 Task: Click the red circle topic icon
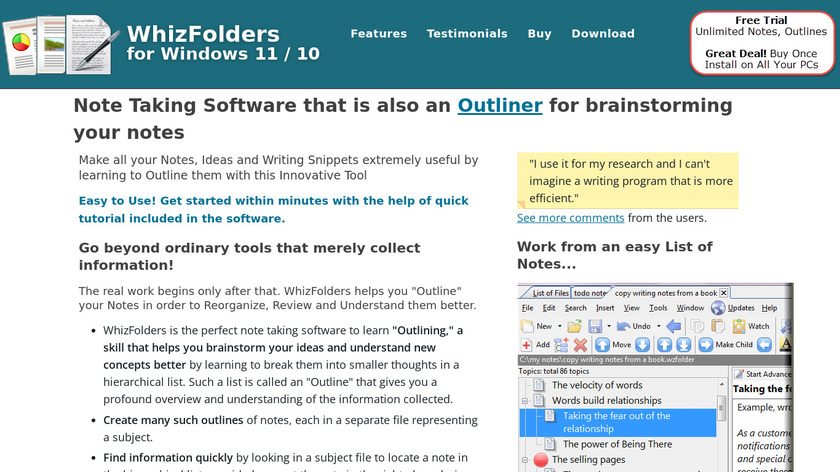[x=541, y=460]
